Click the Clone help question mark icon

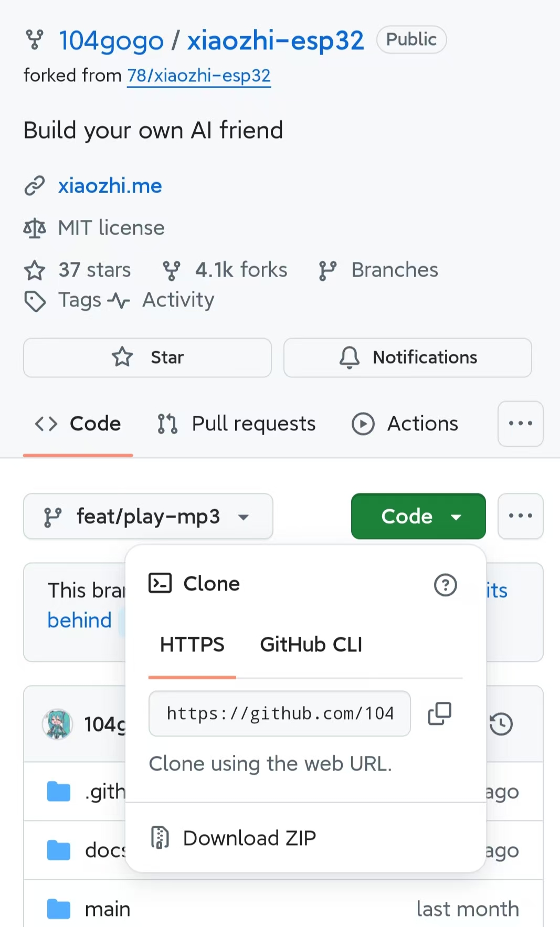tap(445, 585)
